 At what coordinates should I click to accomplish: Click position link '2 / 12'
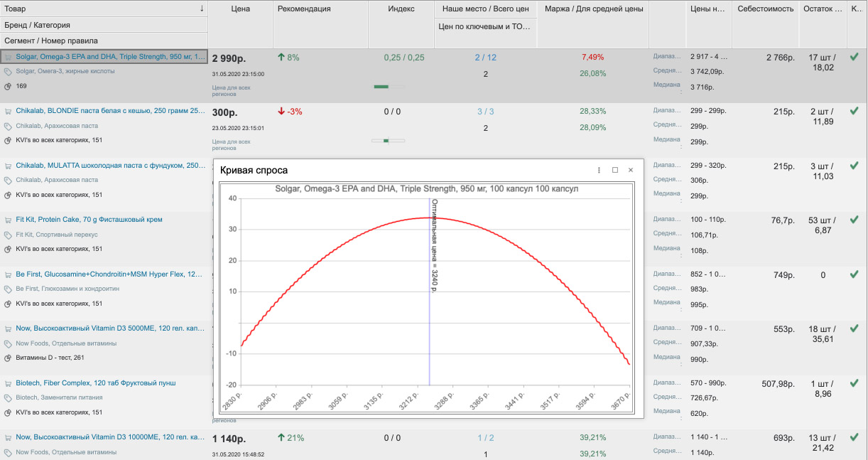coord(486,58)
